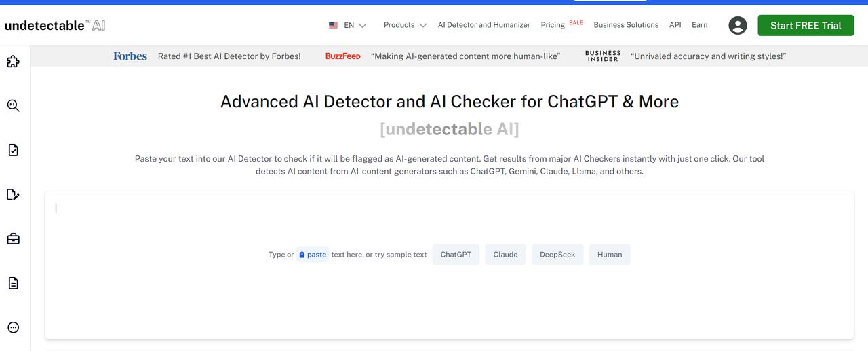The height and width of the screenshot is (351, 868).
Task: Open the user account avatar icon
Action: tap(737, 25)
